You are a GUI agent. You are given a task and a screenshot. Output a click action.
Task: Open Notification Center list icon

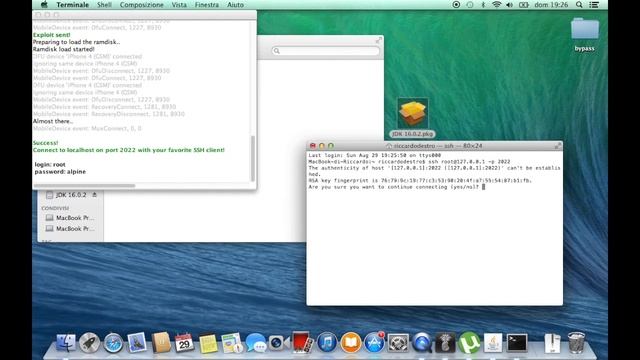594,5
